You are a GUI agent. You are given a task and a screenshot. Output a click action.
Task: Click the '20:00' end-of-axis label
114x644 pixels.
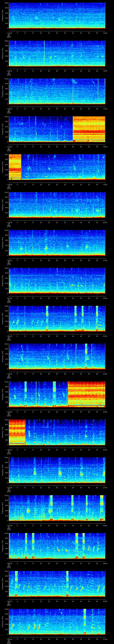click(x=105, y=223)
